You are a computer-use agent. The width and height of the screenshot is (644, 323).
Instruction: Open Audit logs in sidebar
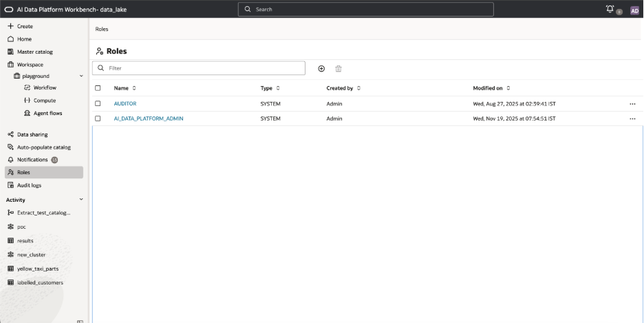pos(29,185)
